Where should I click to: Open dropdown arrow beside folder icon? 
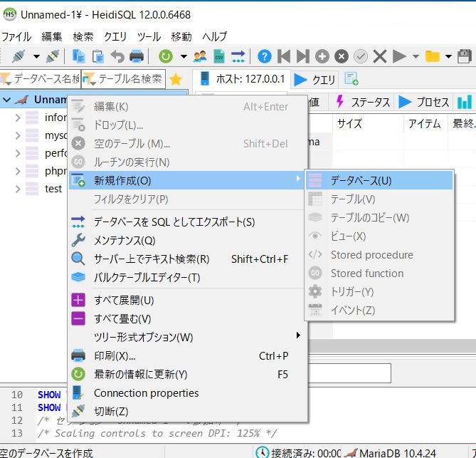coord(448,56)
